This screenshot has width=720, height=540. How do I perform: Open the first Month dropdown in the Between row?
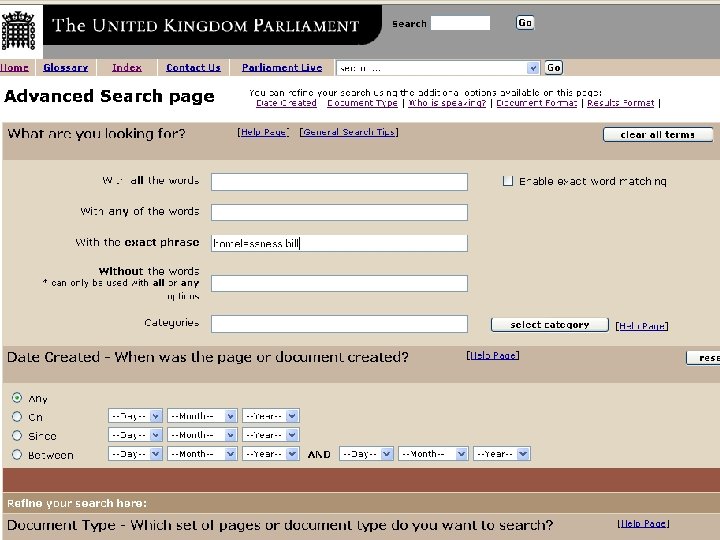pos(202,454)
